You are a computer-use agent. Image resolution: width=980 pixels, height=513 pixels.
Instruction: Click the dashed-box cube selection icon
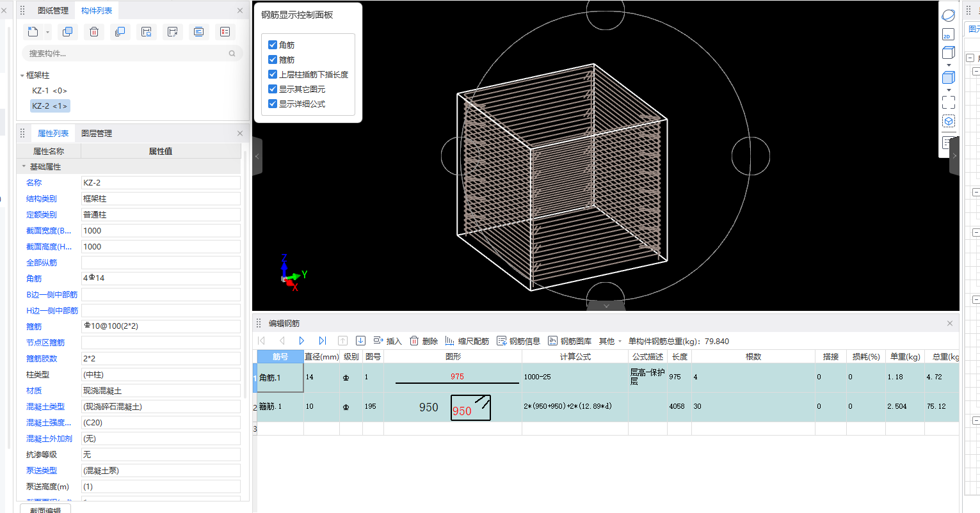click(x=949, y=122)
